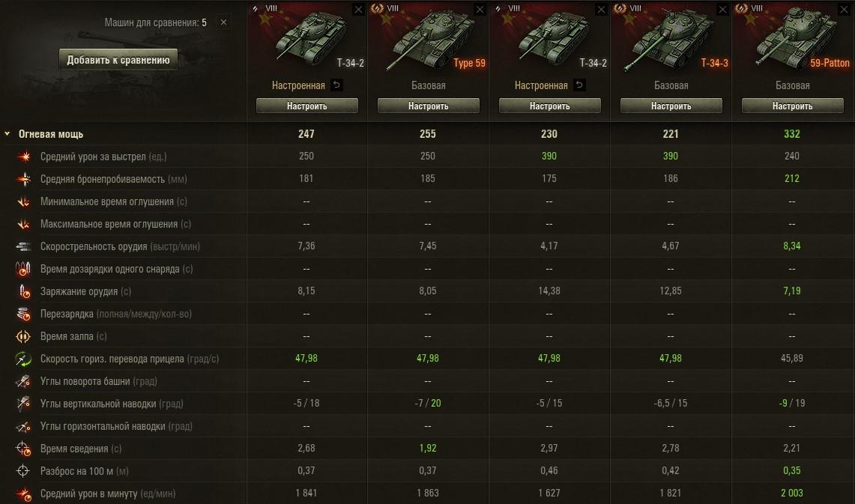The image size is (855, 504).
Task: Click the gun rate of fire icon
Action: pyautogui.click(x=23, y=246)
